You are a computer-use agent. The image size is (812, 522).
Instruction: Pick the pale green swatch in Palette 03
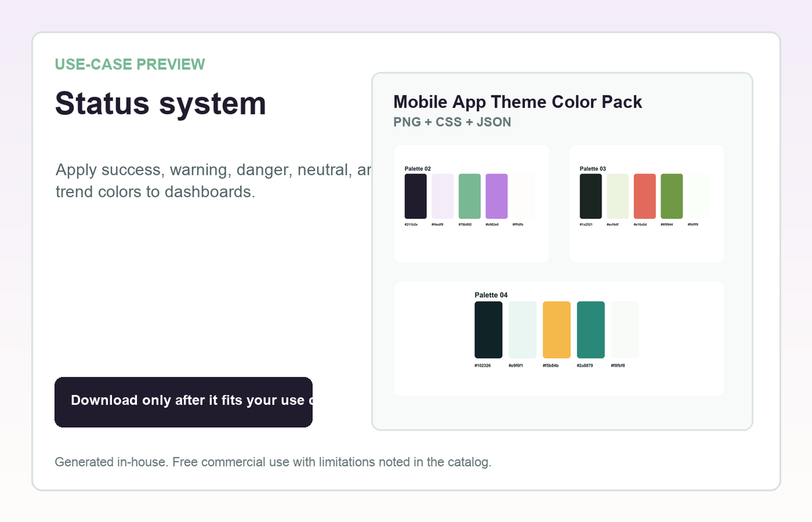tap(618, 196)
